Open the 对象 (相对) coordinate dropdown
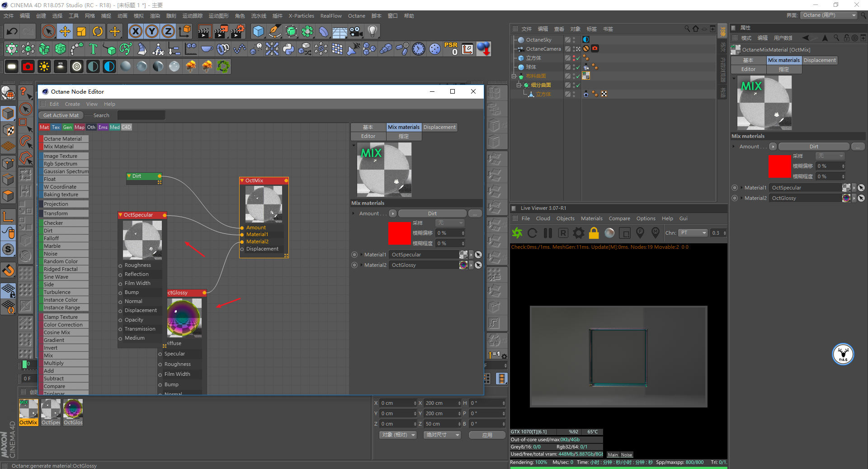The height and width of the screenshot is (469, 868). [x=398, y=435]
